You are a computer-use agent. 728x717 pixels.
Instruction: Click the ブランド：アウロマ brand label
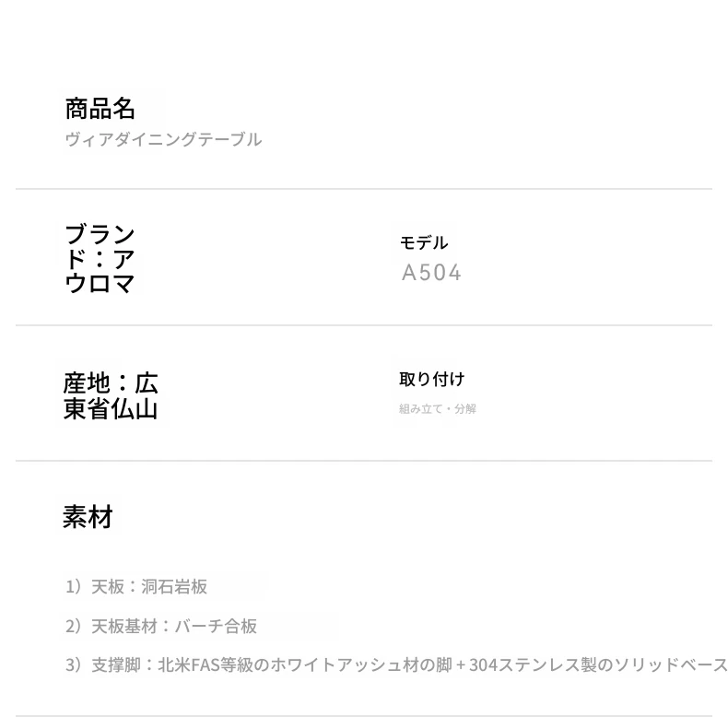100,259
